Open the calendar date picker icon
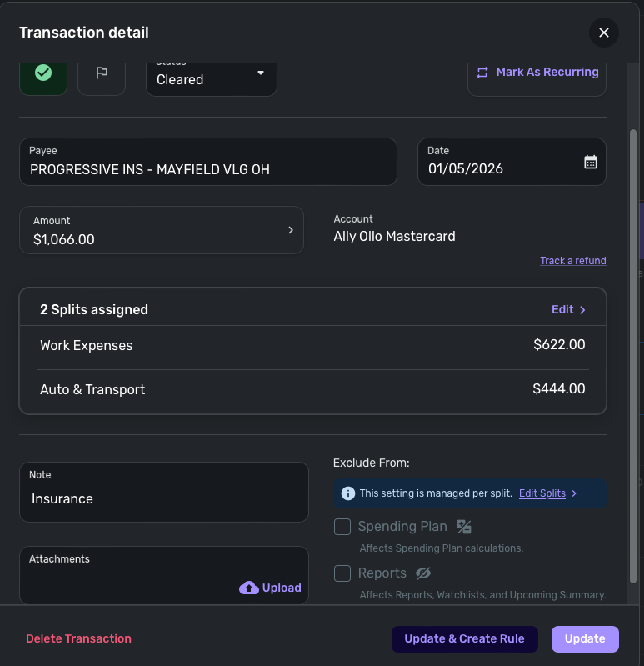 click(x=591, y=162)
